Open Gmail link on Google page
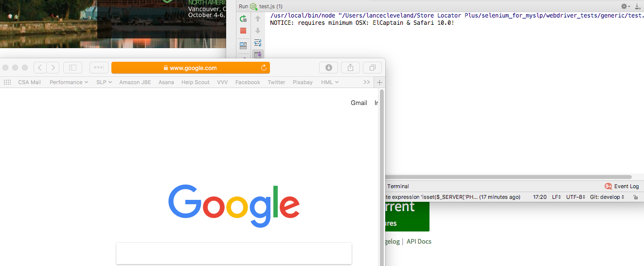Image resolution: width=644 pixels, height=266 pixels. coord(359,103)
